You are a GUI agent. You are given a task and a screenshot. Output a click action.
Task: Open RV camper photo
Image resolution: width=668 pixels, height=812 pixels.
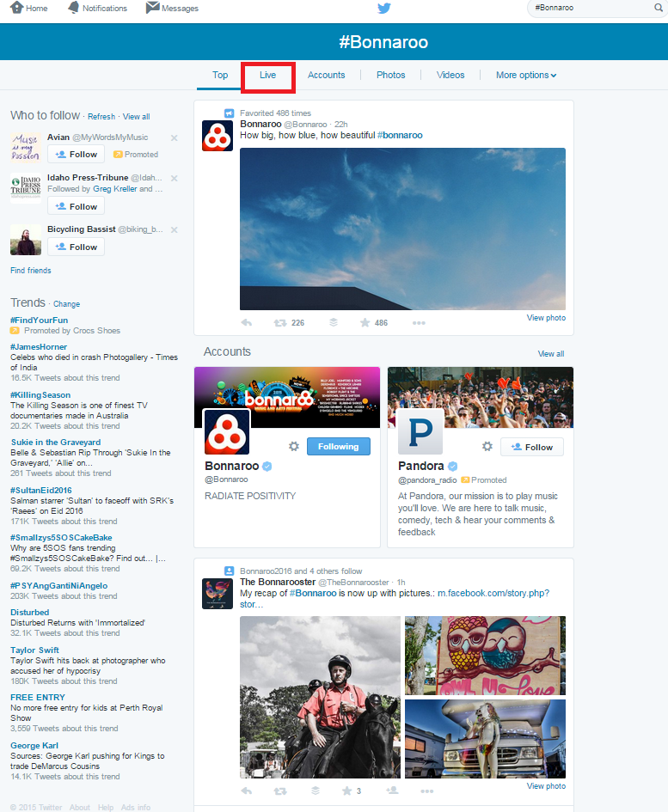485,739
